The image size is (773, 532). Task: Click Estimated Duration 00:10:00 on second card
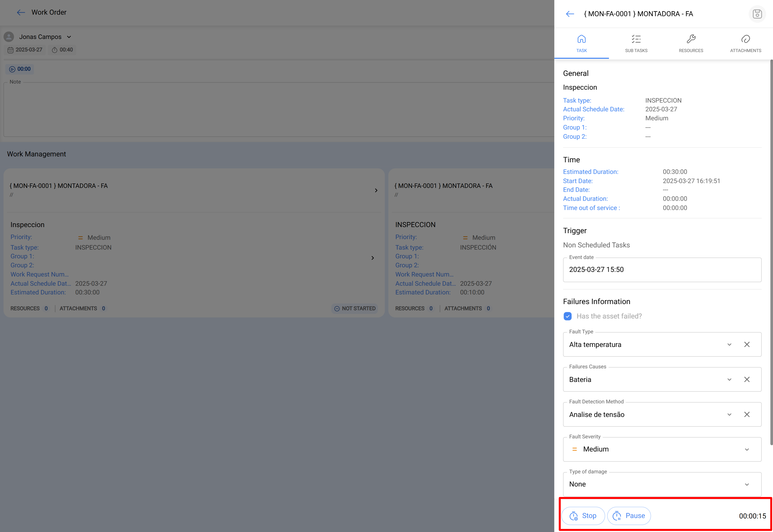coord(472,292)
